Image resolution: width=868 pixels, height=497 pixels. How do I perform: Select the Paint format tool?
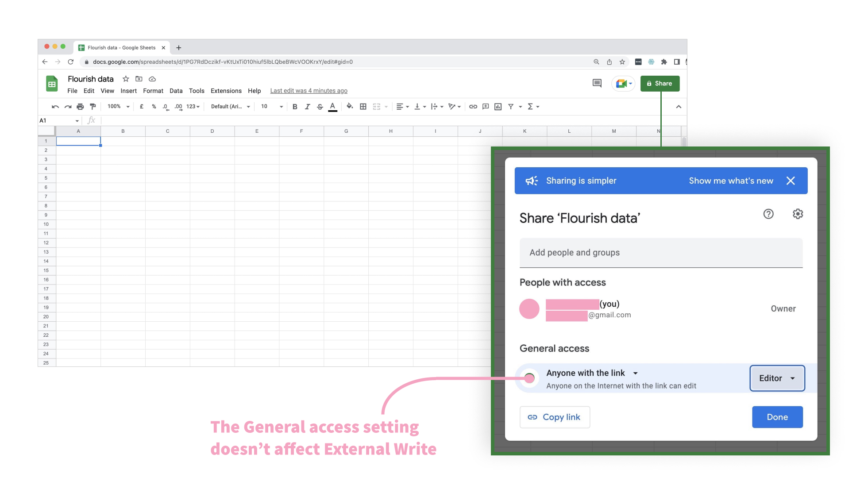(x=93, y=107)
